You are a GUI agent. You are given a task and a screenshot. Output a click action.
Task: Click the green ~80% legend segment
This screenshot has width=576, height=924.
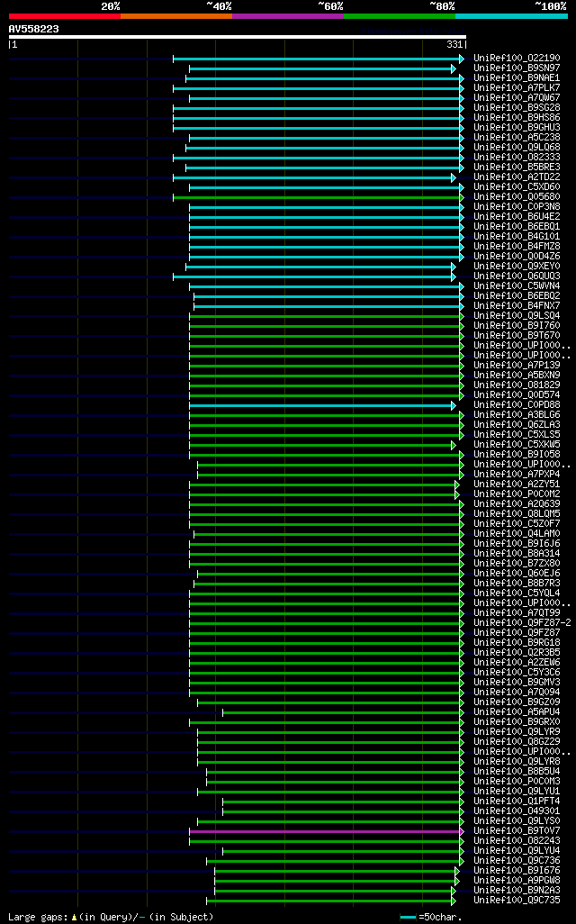[400, 16]
